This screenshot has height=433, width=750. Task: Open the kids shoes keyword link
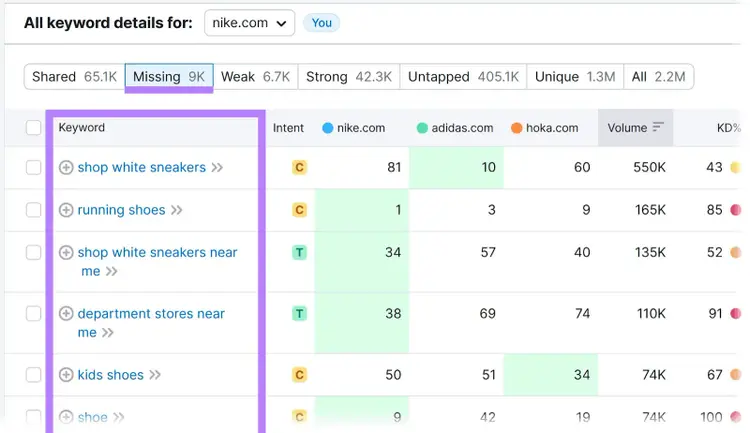(x=110, y=375)
